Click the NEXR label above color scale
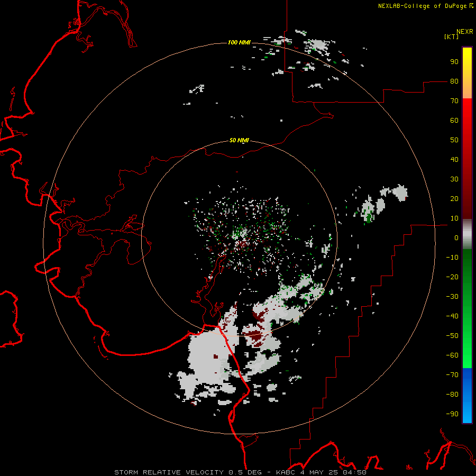 pos(465,31)
